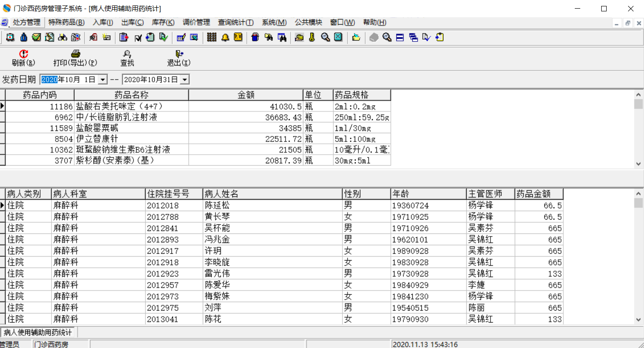Click the 药品名称 column header
Image resolution: width=644 pixels, height=348 pixels.
pos(131,95)
